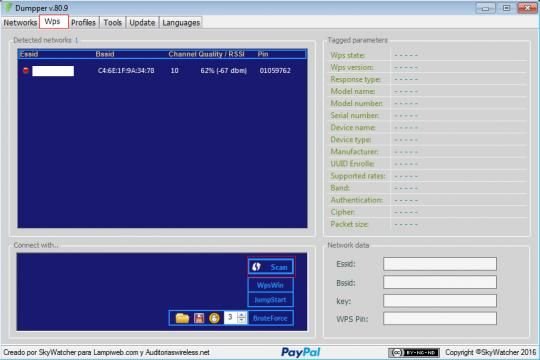This screenshot has width=540, height=360.
Task: Click the gold padlock icon
Action: point(214,318)
